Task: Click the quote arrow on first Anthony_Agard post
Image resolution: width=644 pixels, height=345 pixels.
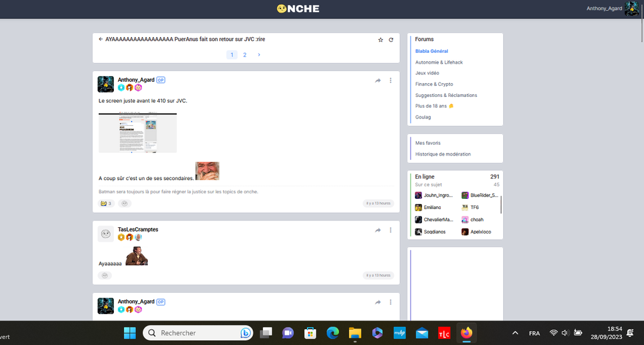Action: [378, 81]
